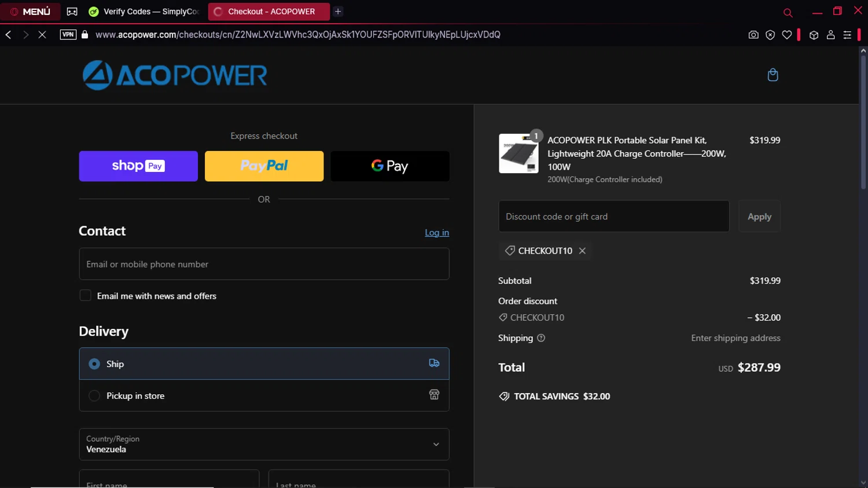Click the site security padlock icon
Image resolution: width=868 pixels, height=488 pixels.
coord(85,35)
